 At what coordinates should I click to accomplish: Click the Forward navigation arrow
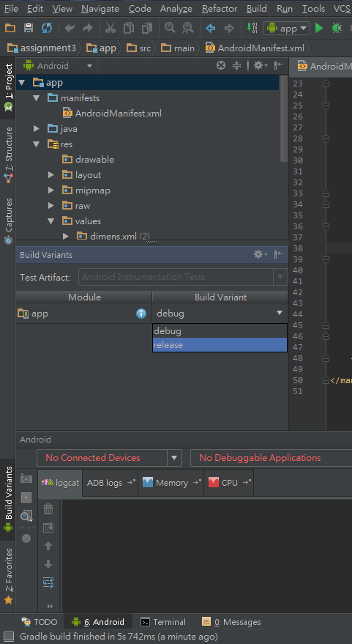click(229, 28)
